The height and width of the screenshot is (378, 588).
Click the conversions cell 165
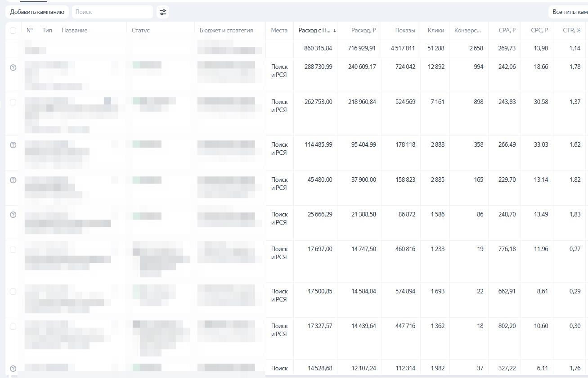click(x=479, y=180)
